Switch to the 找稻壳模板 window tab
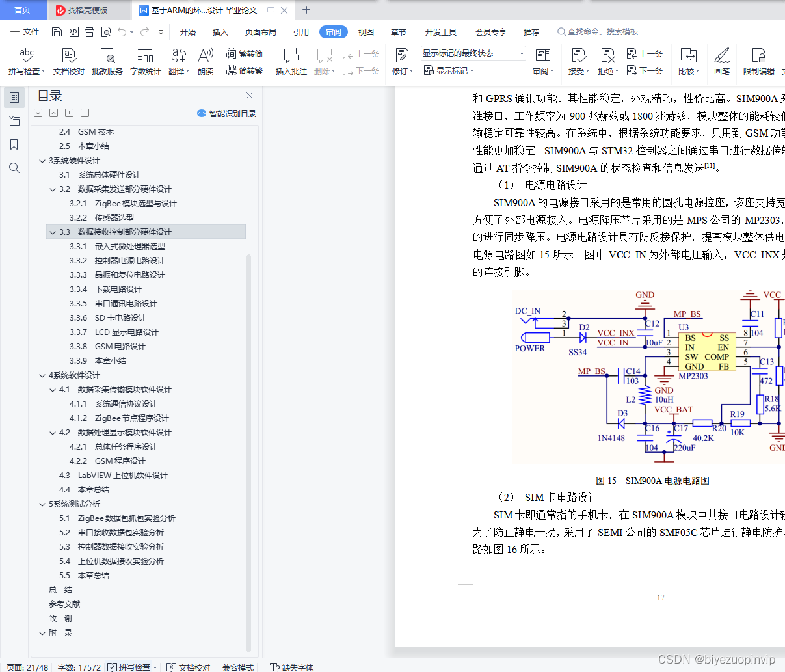 click(88, 10)
